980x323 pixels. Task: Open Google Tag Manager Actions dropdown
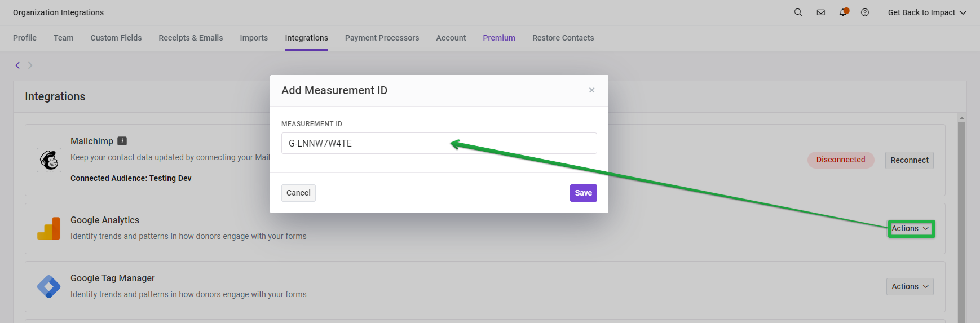[910, 286]
